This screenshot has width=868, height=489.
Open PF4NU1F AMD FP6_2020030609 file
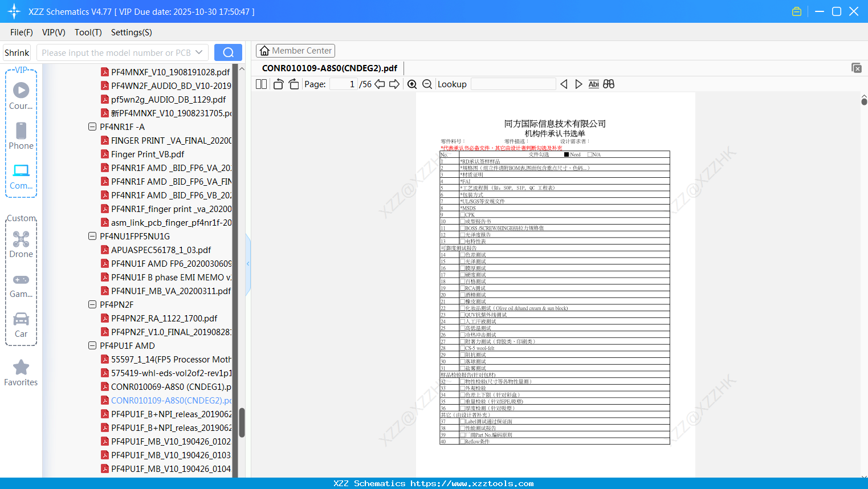171,263
